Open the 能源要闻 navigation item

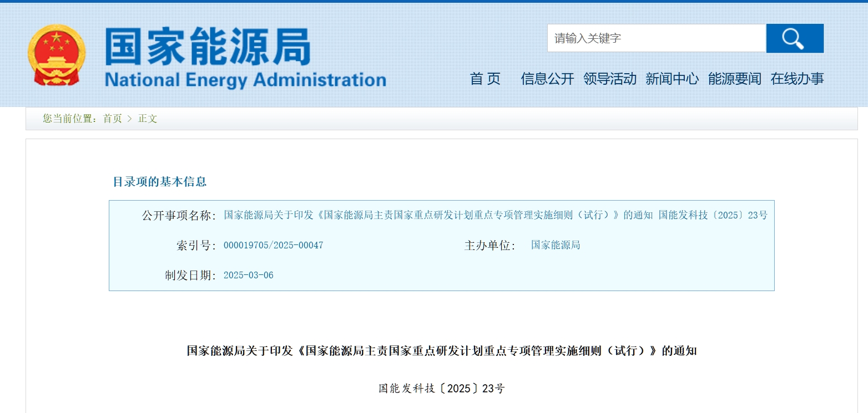734,79
